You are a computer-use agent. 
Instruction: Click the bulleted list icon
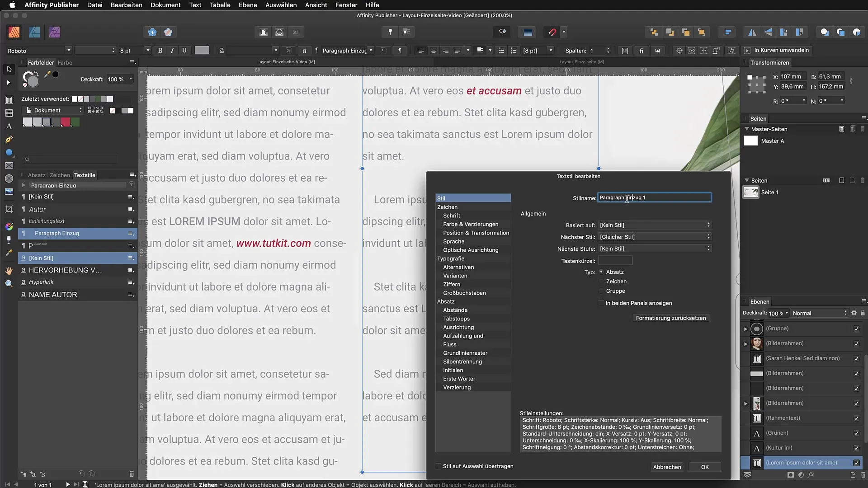tap(501, 51)
